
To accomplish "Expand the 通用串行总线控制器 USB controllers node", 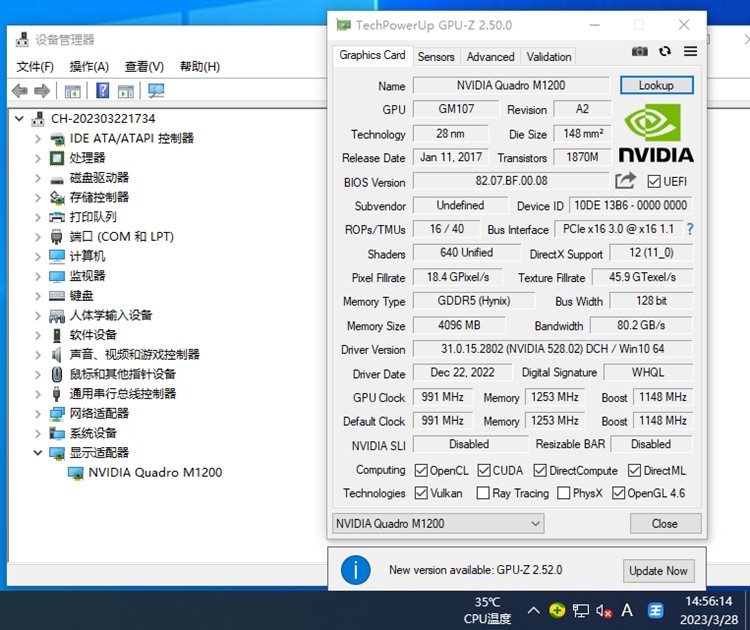I will (38, 394).
